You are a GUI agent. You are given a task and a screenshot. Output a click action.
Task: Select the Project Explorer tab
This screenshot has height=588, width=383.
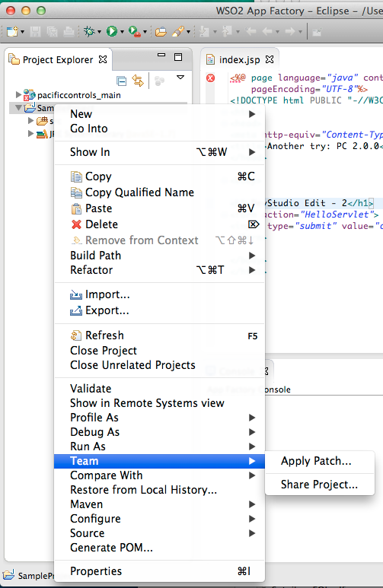[57, 59]
